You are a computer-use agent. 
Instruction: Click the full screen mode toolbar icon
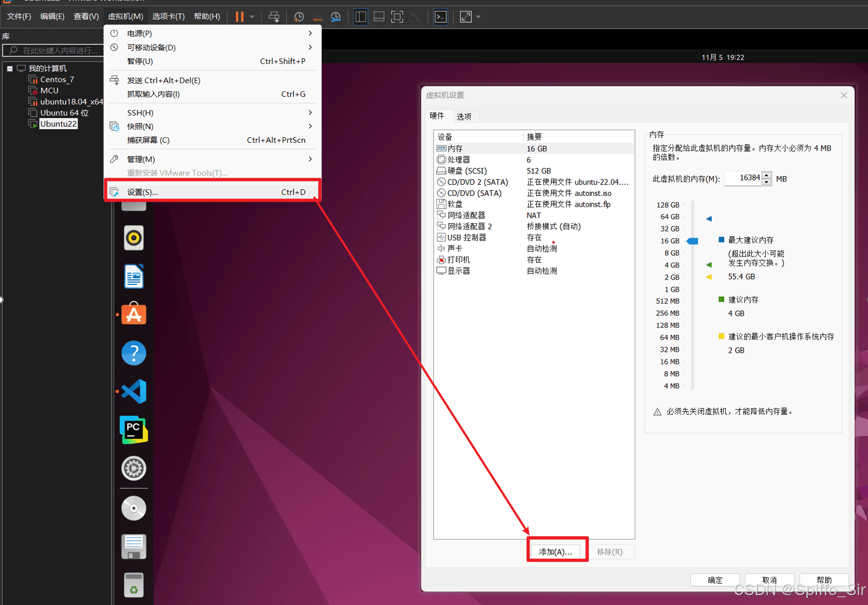(397, 17)
